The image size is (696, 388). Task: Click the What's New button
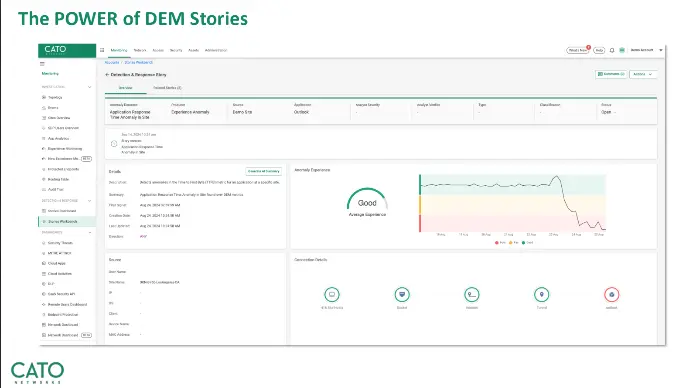(578, 50)
